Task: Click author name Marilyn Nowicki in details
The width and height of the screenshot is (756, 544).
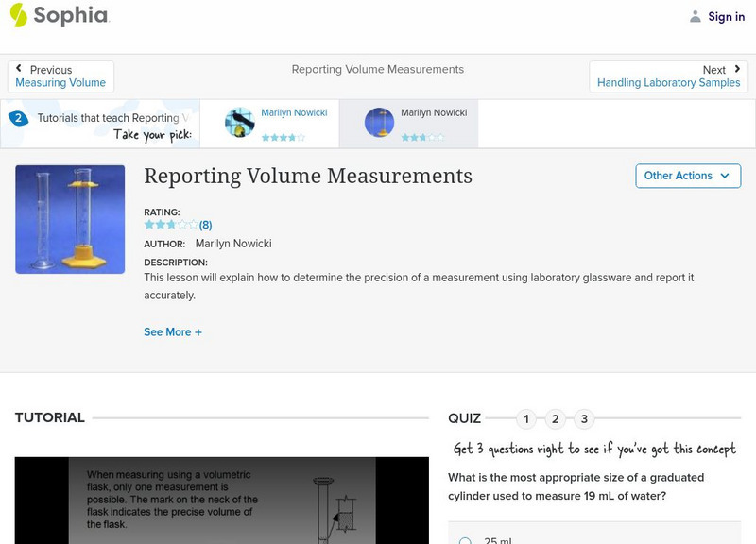Action: point(233,244)
